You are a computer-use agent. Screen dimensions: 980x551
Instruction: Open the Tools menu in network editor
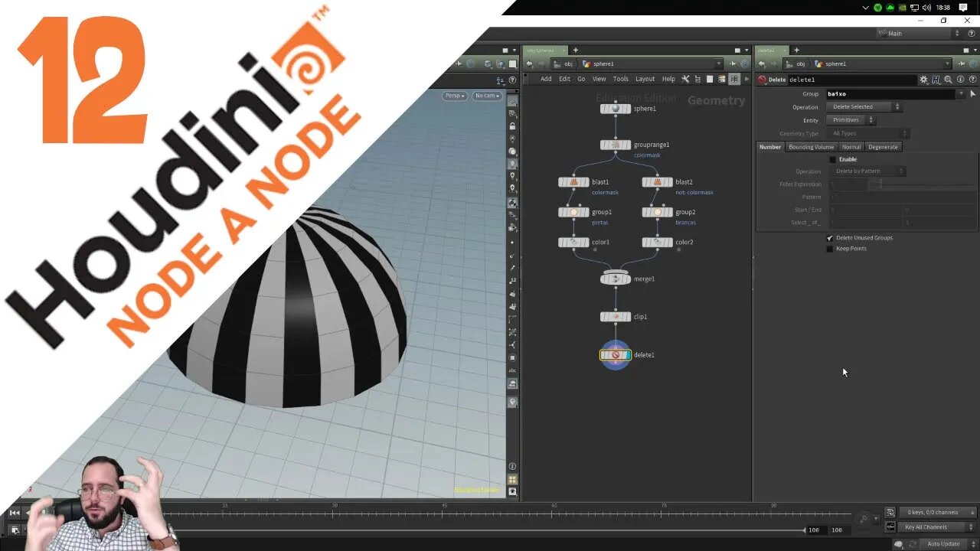(621, 79)
